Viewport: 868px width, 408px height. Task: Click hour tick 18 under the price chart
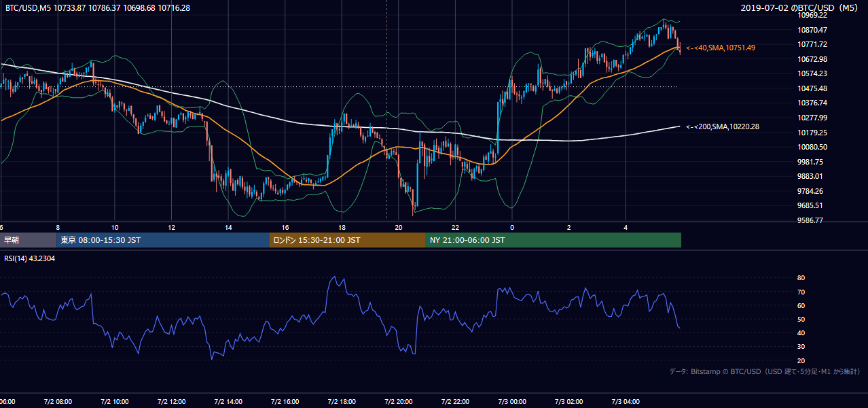tap(342, 227)
